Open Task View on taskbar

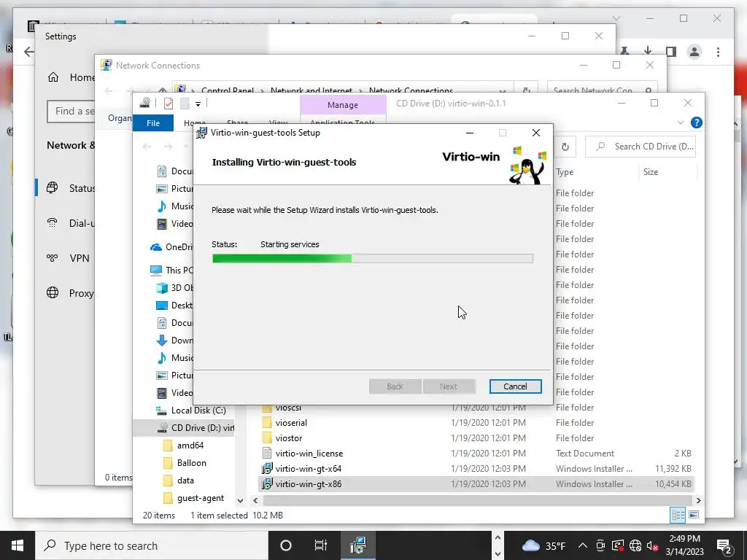pyautogui.click(x=321, y=545)
